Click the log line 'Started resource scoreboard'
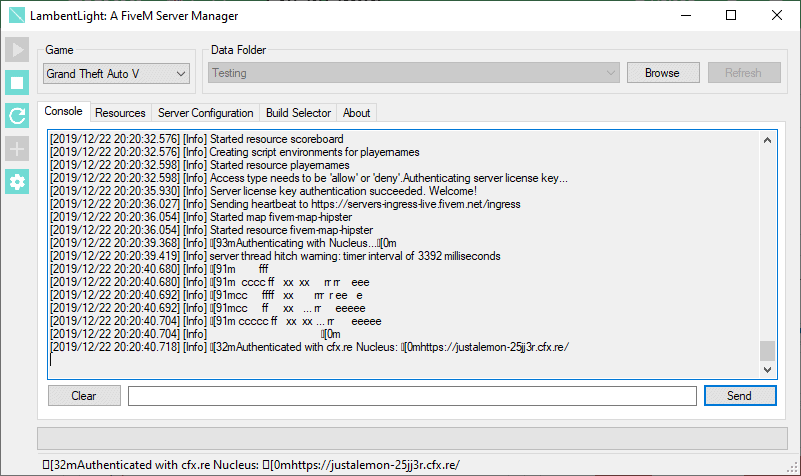The height and width of the screenshot is (476, 801). [197, 139]
